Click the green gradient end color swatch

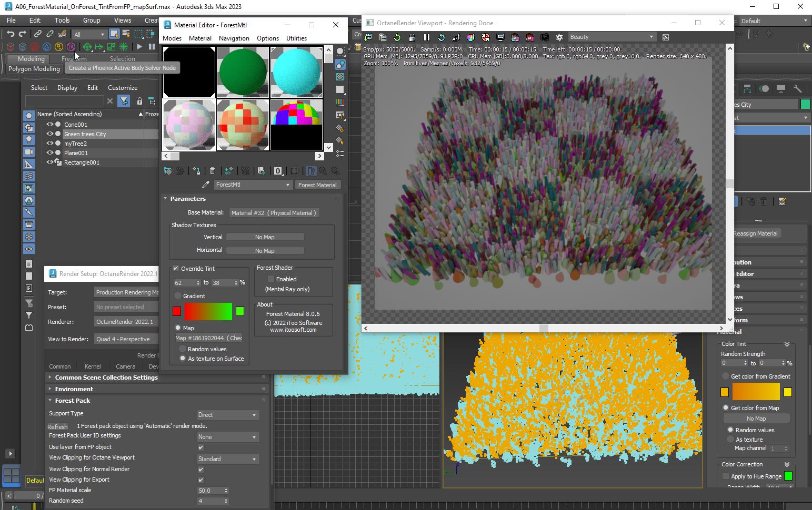pyautogui.click(x=240, y=312)
